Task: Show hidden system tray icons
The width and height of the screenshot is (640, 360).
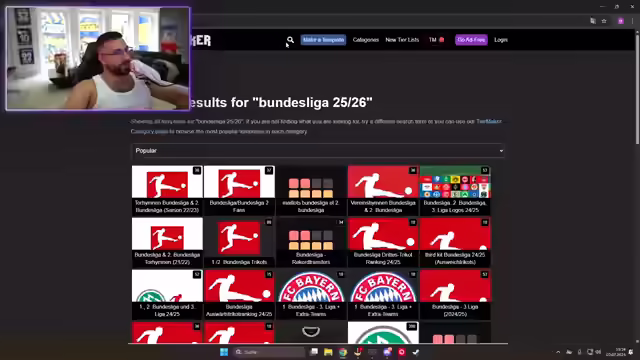Action: [x=558, y=352]
